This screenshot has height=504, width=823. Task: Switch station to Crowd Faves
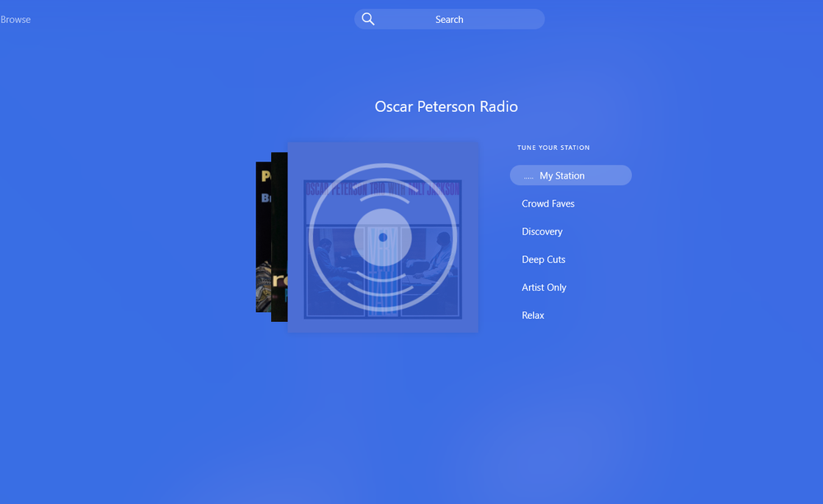548,203
